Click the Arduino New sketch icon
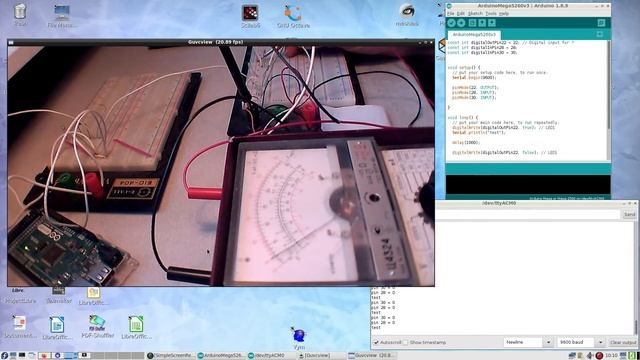This screenshot has width=640, height=360. [472, 23]
